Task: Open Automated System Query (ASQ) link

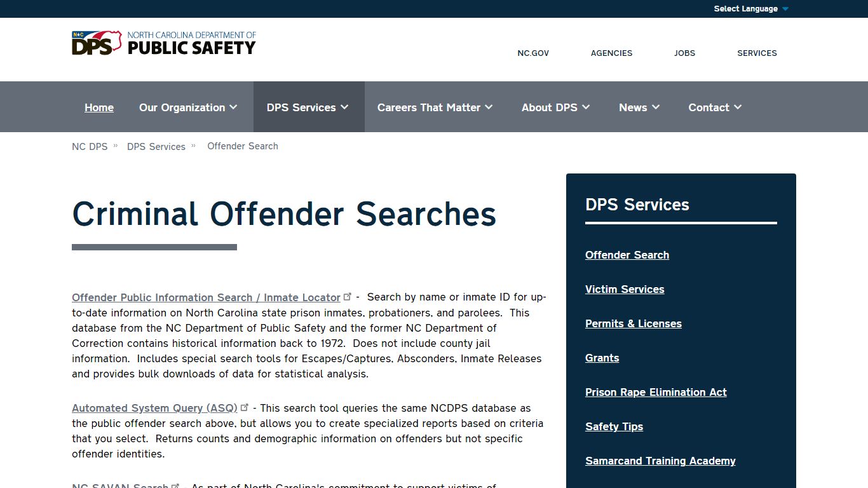Action: click(x=154, y=408)
